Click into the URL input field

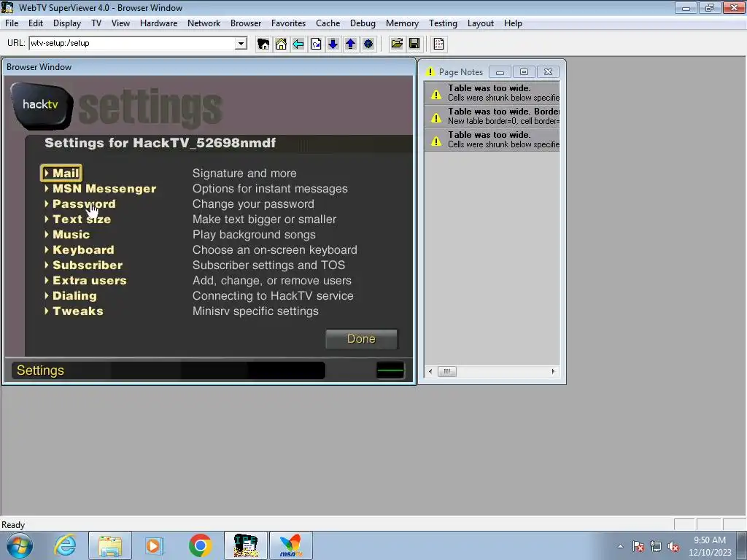pyautogui.click(x=133, y=43)
